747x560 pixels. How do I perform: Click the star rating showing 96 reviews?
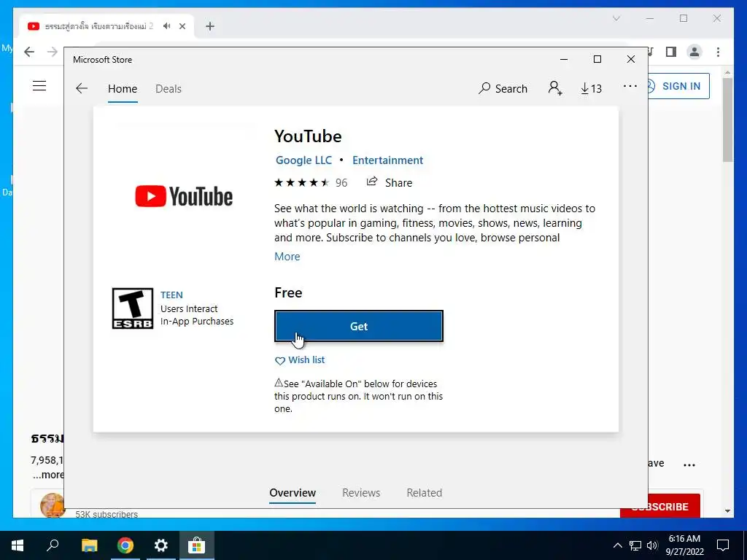click(311, 182)
